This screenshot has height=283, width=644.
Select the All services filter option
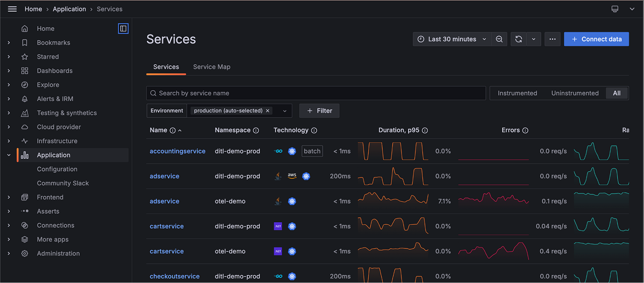[617, 93]
